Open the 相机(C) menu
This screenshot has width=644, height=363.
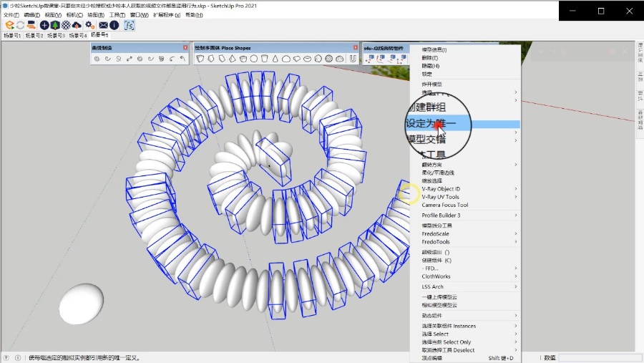74,15
